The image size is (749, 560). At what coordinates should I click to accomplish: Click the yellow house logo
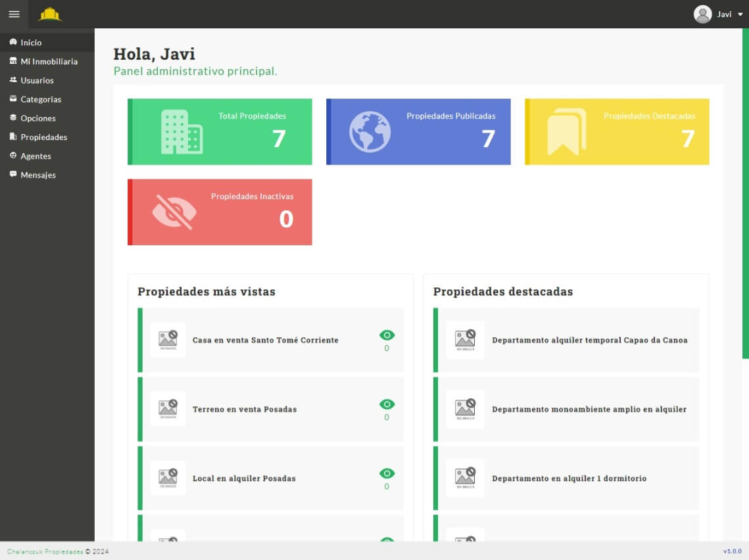pyautogui.click(x=50, y=14)
